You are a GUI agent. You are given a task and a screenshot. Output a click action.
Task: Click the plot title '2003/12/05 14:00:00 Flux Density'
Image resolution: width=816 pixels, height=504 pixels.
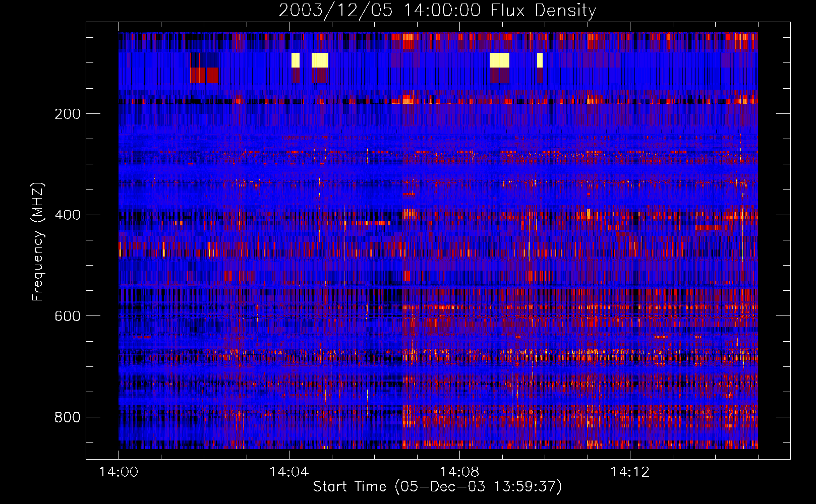coord(437,10)
